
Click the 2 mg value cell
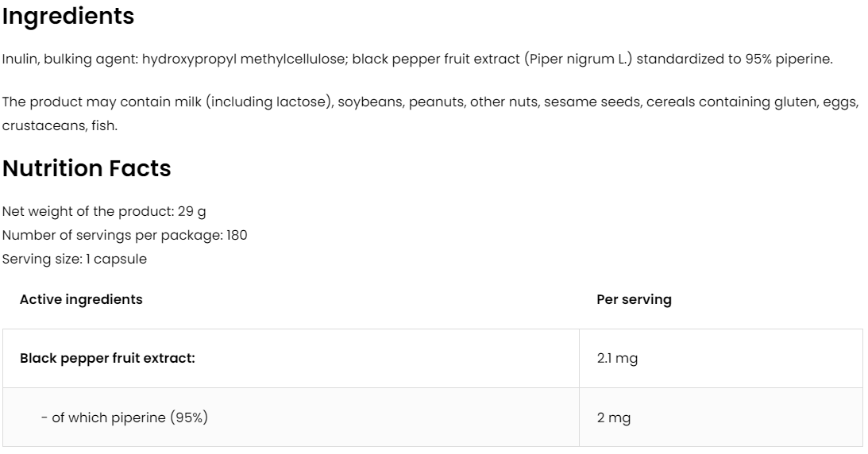tap(613, 417)
